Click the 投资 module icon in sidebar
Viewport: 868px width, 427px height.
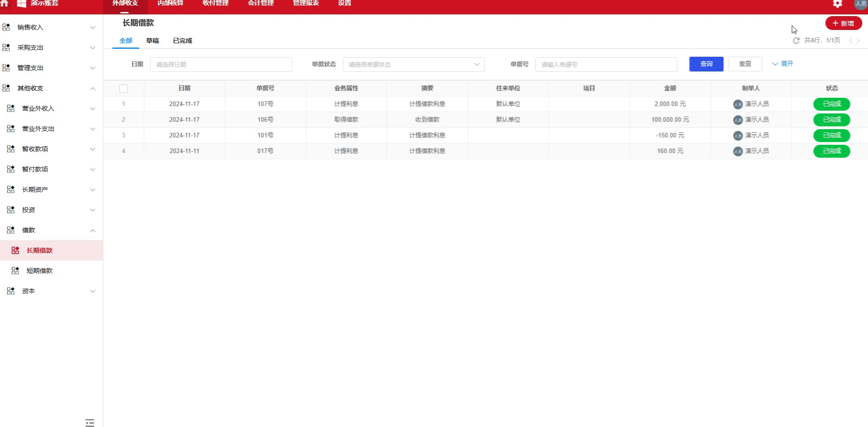tap(11, 209)
